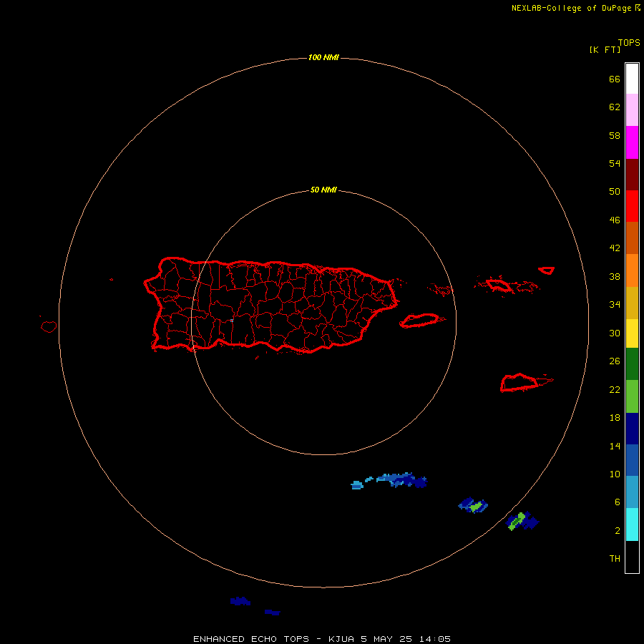The image size is (644, 644).
Task: Pick the dark red (maroon) legend swatch
Action: point(632,174)
